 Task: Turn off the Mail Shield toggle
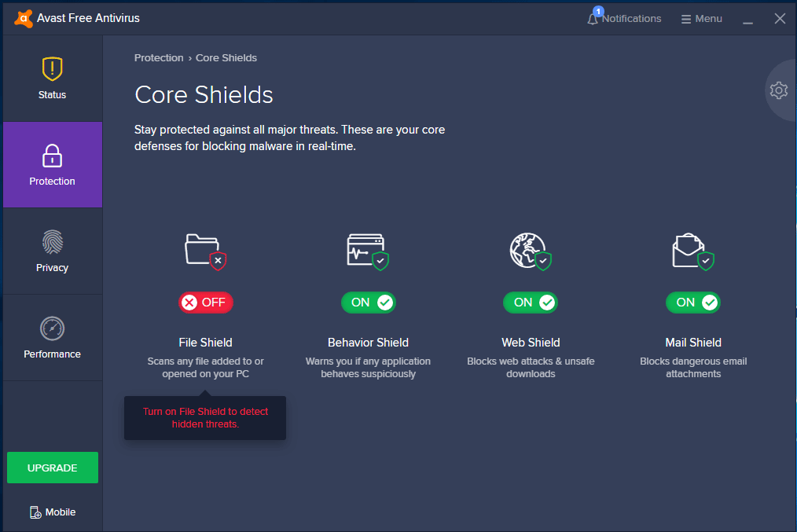click(692, 303)
